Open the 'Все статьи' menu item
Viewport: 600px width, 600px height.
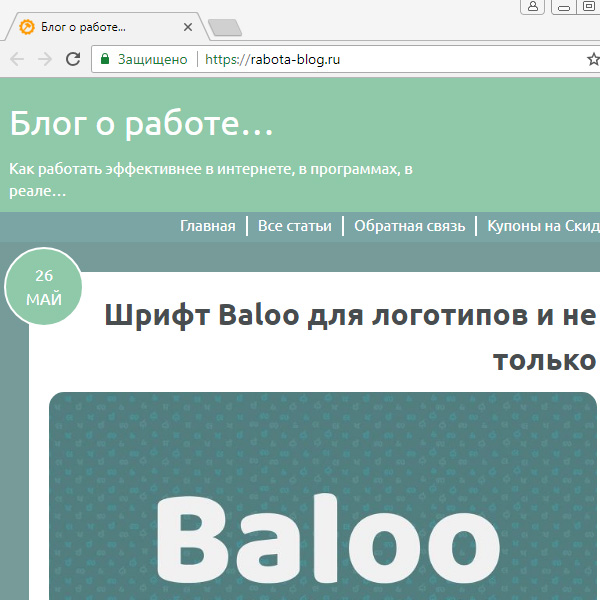click(295, 226)
